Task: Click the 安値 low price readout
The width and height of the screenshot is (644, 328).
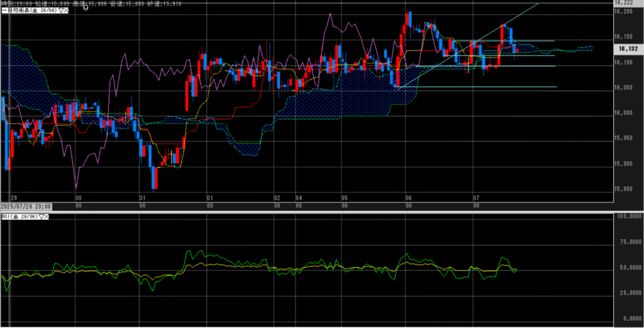Action: [127, 3]
